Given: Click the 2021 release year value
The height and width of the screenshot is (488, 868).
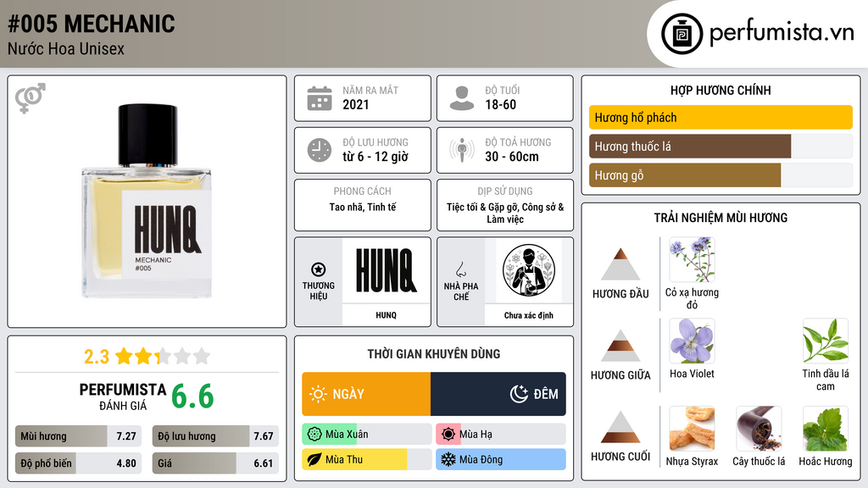Looking at the screenshot, I should pos(355,104).
